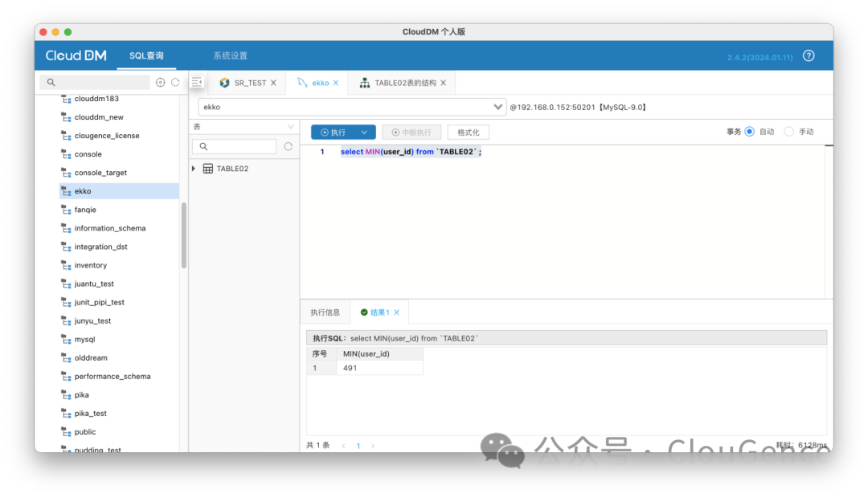Click the mysql schema icon in sidebar

tap(67, 340)
